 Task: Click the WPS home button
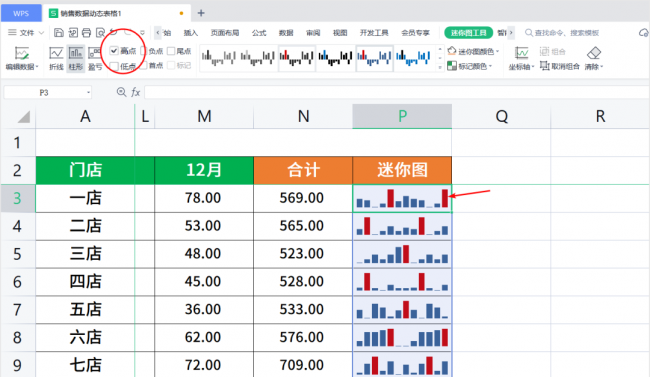(21, 13)
